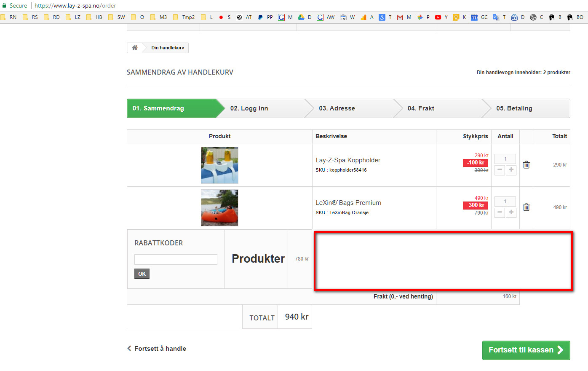Screen dimensions: 588x371
Task: Decrease LeXin Bags Premium quantity with minus
Action: [x=500, y=212]
